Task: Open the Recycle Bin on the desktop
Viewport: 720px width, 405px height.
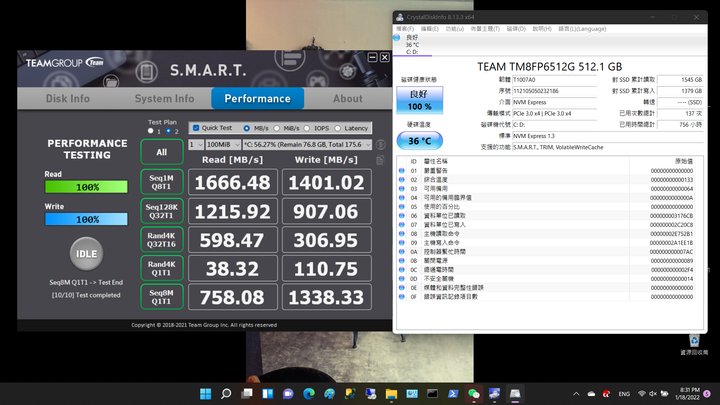Action: (x=694, y=344)
